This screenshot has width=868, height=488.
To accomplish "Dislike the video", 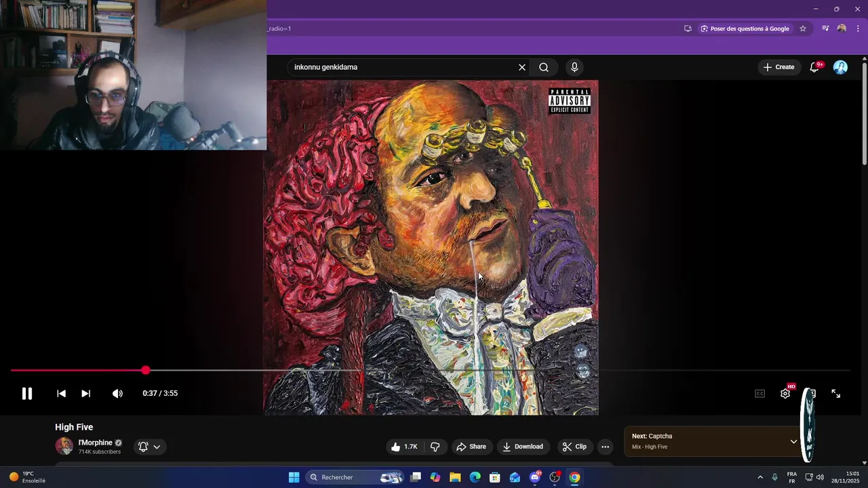I will [x=435, y=447].
